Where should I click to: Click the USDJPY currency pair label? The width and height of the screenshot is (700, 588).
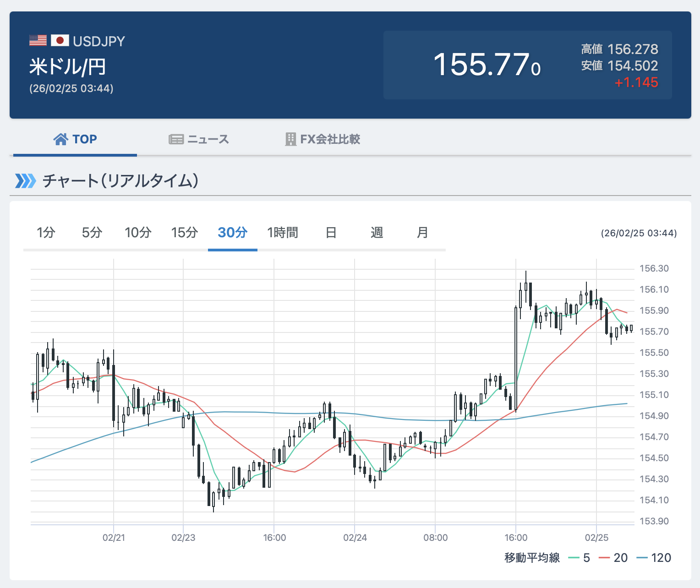[x=99, y=41]
